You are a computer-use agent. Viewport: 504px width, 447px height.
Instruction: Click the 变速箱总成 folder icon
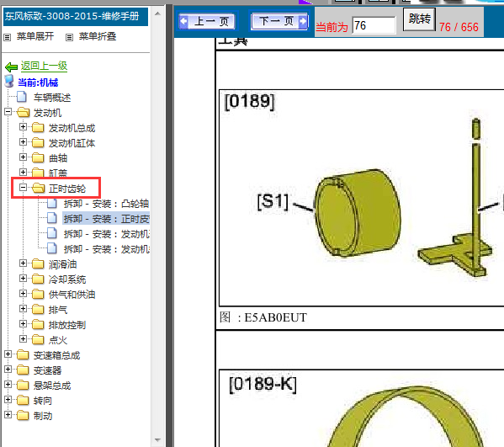coord(23,355)
